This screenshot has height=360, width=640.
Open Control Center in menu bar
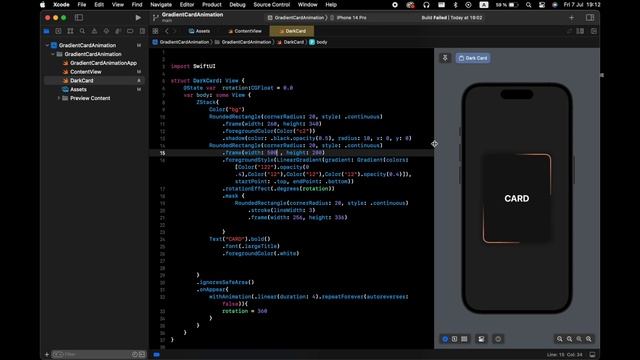pyautogui.click(x=542, y=4)
